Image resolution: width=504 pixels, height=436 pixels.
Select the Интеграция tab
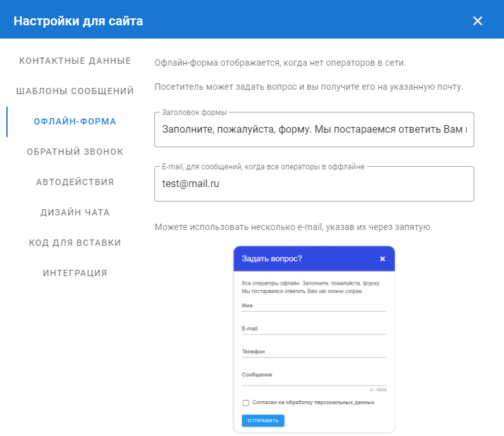click(x=75, y=273)
